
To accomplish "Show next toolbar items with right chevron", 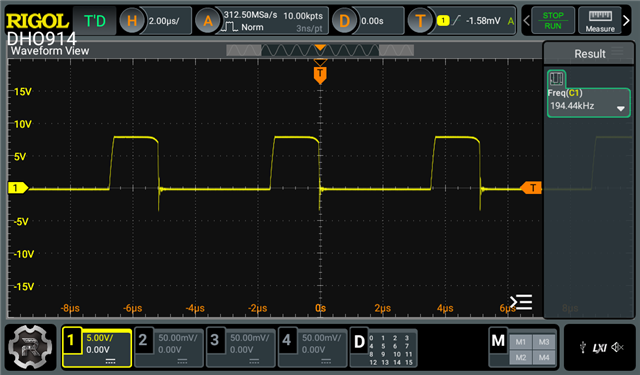I will click(626, 20).
